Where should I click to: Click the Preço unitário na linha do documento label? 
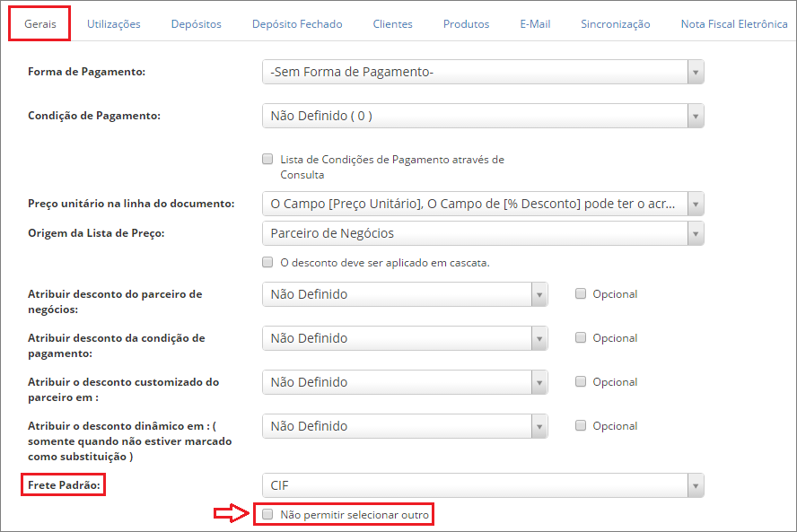[131, 204]
